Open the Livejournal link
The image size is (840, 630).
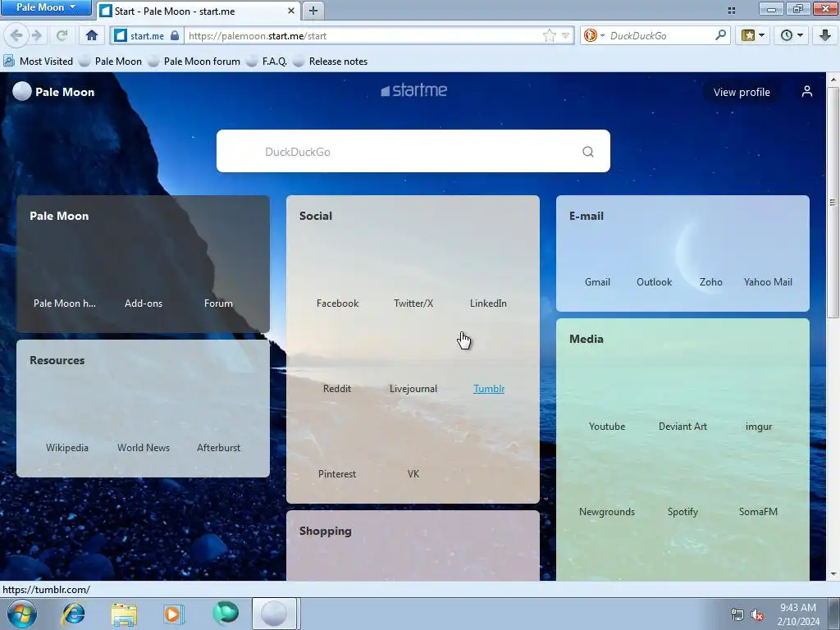(413, 388)
